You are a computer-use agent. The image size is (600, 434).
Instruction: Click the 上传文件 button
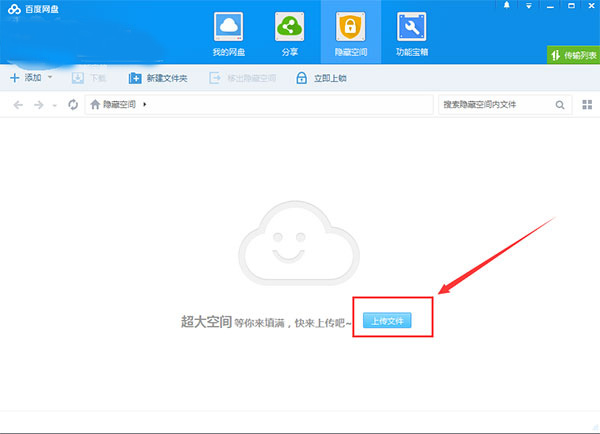(387, 321)
